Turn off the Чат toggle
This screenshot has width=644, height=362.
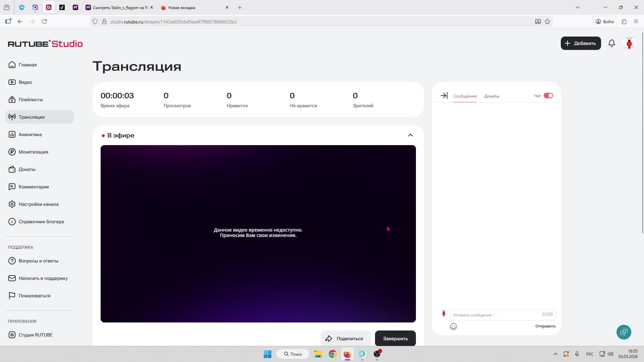click(548, 96)
